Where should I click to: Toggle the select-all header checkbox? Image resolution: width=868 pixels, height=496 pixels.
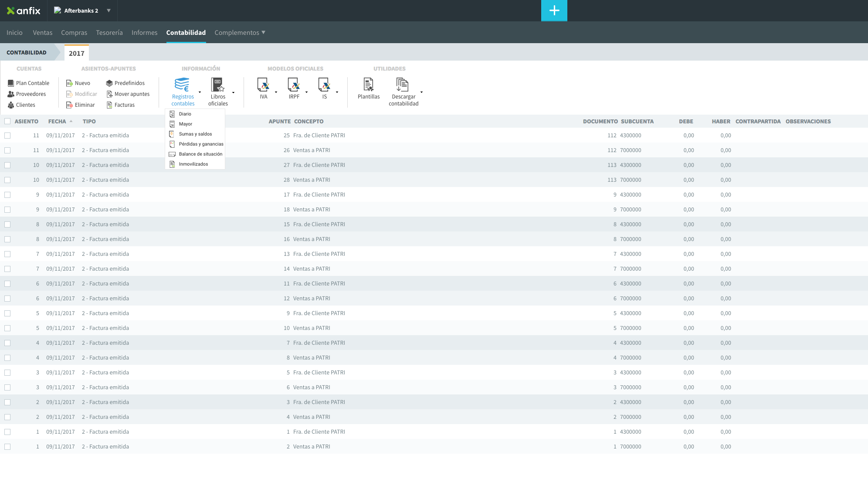point(7,121)
